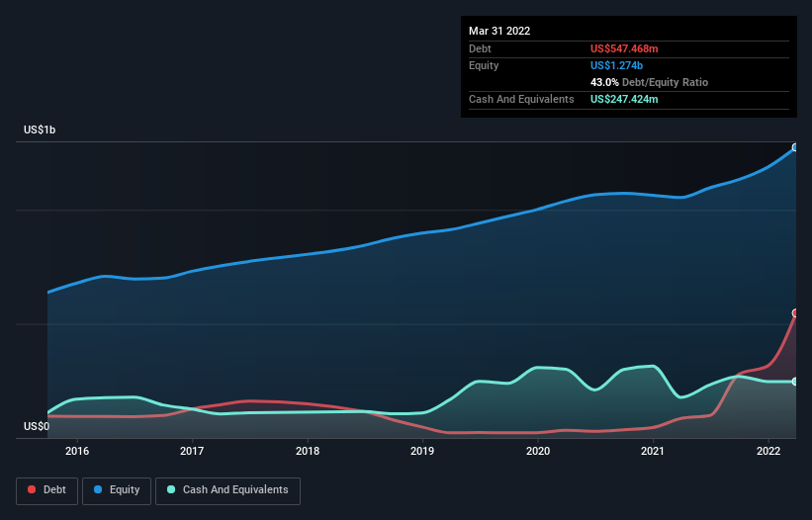Viewport: 812px width, 520px height.
Task: Click the 2019 x-axis label
Action: [422, 451]
